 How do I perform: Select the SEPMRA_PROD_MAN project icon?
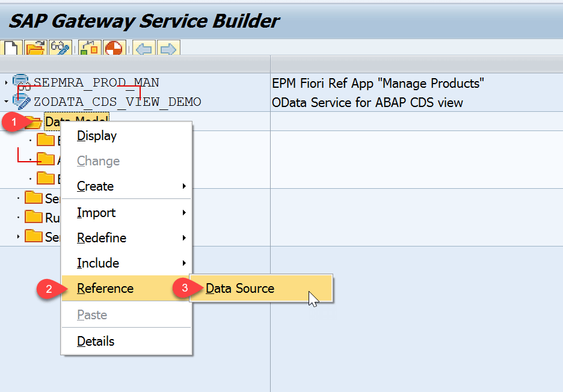click(x=22, y=82)
